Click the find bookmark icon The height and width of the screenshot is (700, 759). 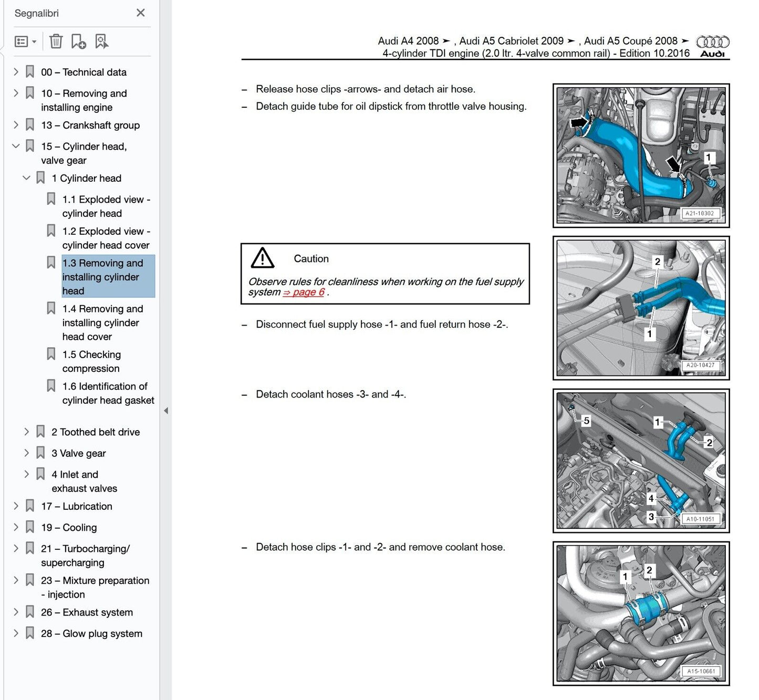pos(101,41)
